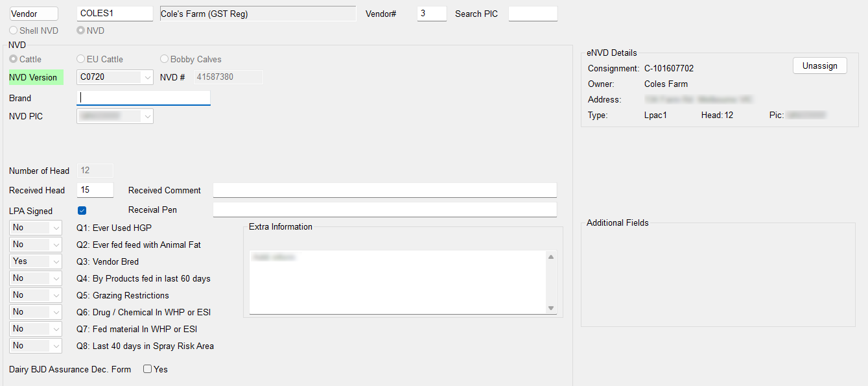Click into the Brand text field
The width and height of the screenshot is (868, 386).
[143, 98]
